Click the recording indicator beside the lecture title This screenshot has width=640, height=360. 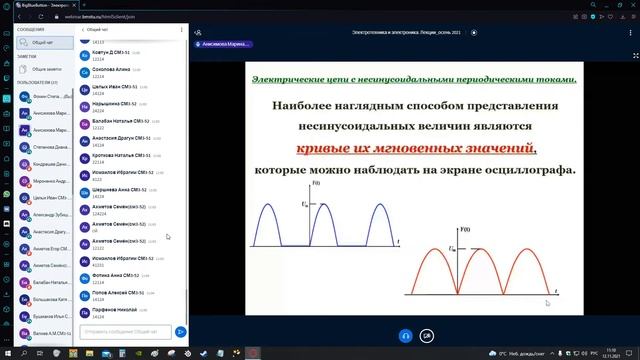click(474, 33)
